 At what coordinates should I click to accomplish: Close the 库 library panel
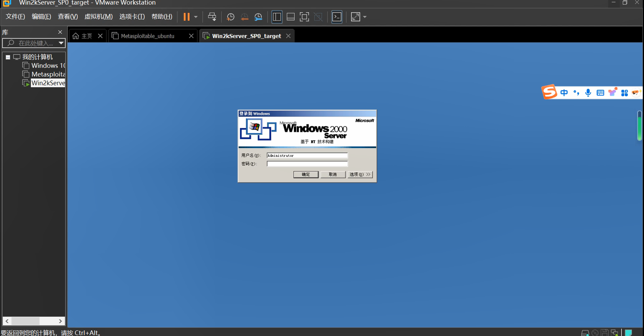pos(60,32)
